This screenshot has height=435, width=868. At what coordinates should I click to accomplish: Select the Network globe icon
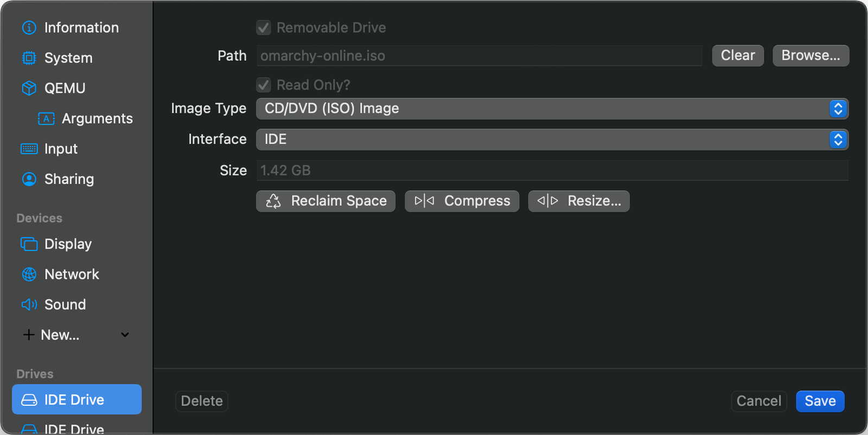point(29,274)
